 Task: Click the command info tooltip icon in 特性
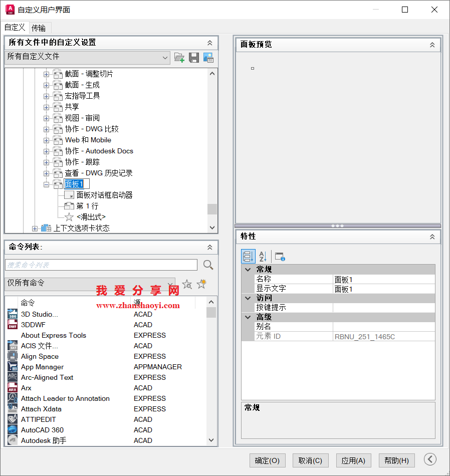(x=280, y=256)
